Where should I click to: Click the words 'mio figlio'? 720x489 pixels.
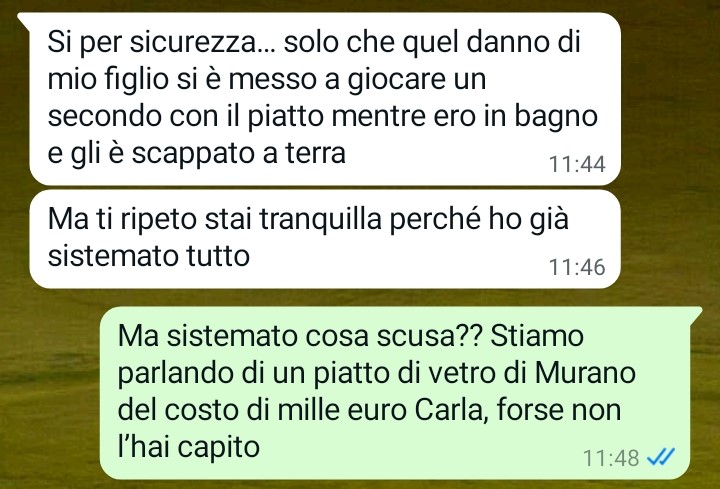[x=108, y=80]
